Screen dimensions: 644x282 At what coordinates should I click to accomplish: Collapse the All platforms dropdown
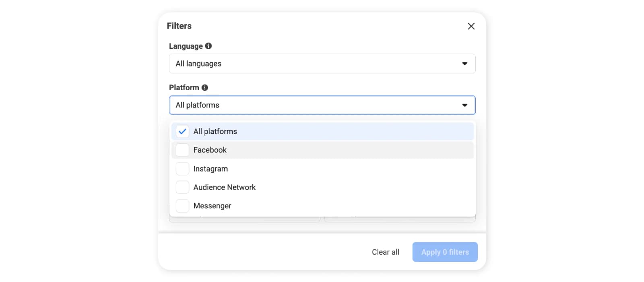pyautogui.click(x=322, y=105)
